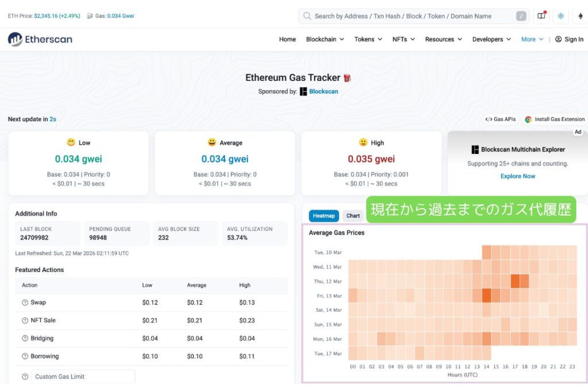Expand the Blockchain dropdown menu
The height and width of the screenshot is (392, 588).
point(325,40)
